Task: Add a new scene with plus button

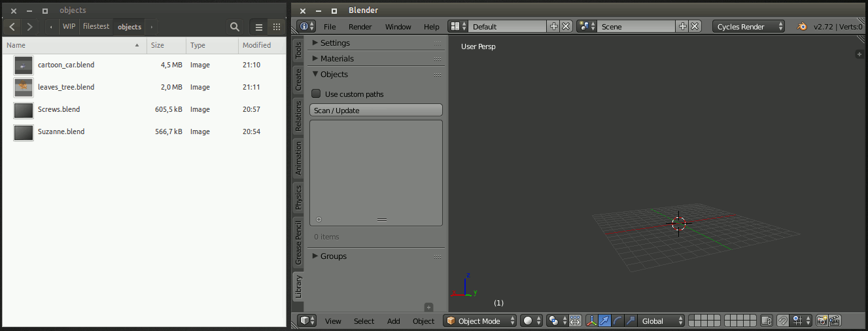Action: [683, 26]
